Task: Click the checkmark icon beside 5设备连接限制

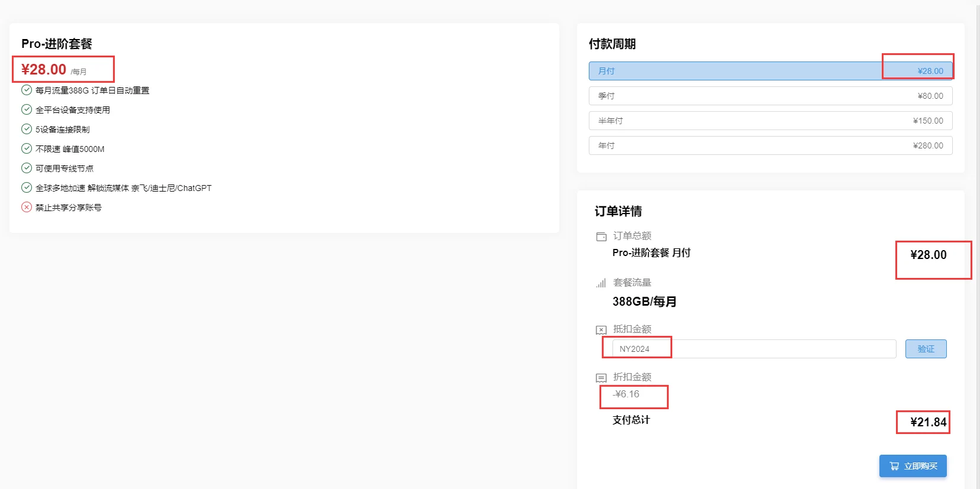Action: point(27,129)
